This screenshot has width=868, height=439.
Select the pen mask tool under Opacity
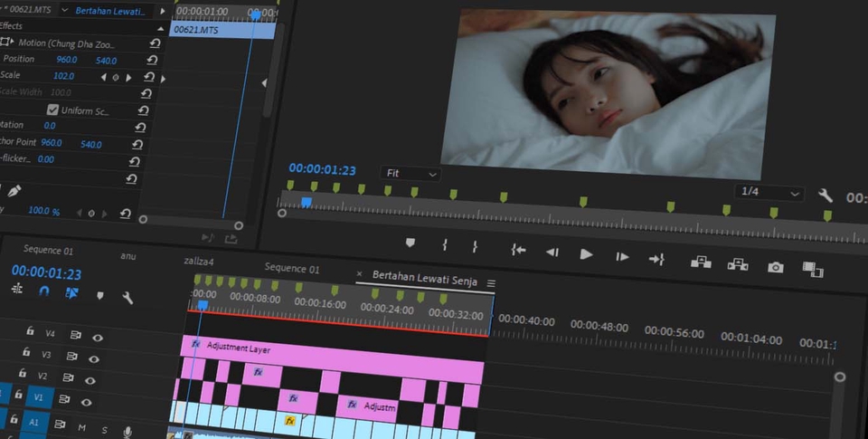click(14, 191)
